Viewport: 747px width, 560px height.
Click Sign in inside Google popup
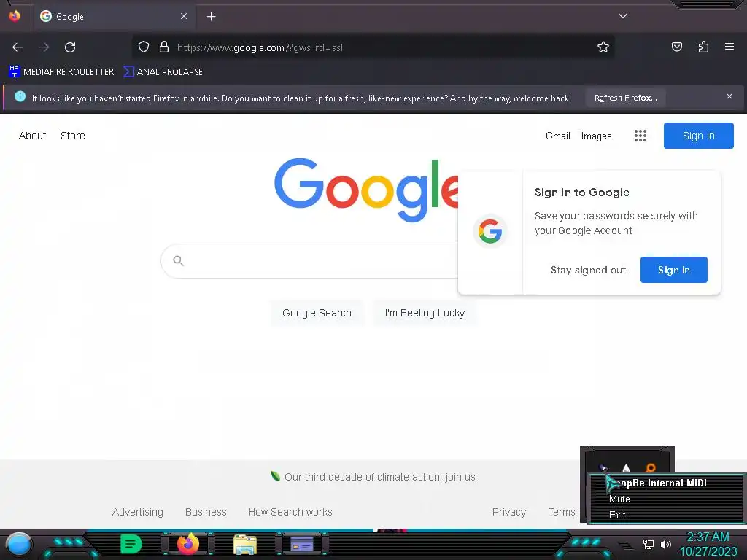pos(673,270)
